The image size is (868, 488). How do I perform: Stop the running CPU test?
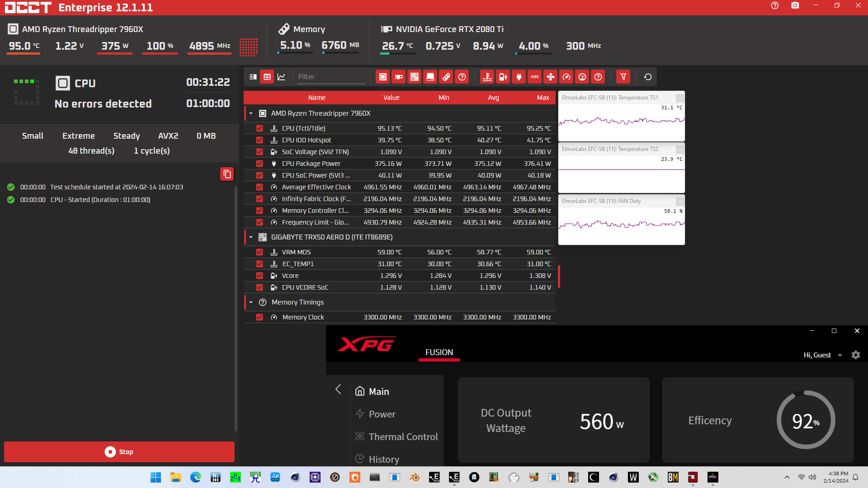tap(119, 452)
